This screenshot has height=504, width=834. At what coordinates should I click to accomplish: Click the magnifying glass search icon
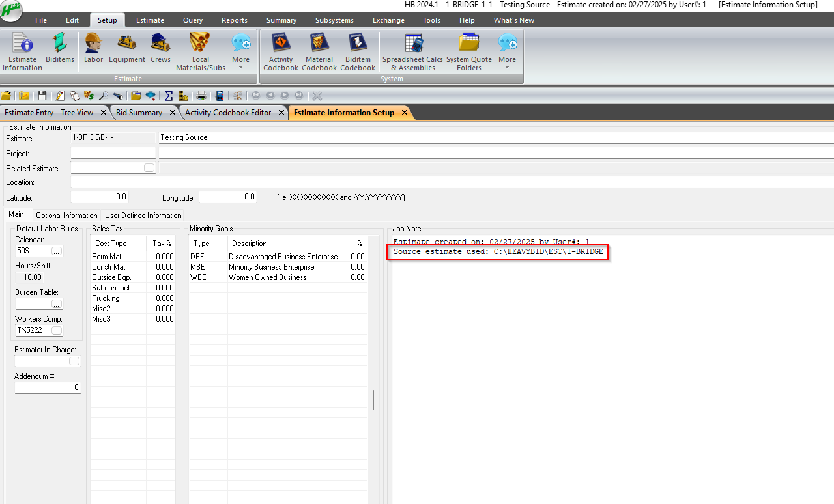tap(103, 96)
